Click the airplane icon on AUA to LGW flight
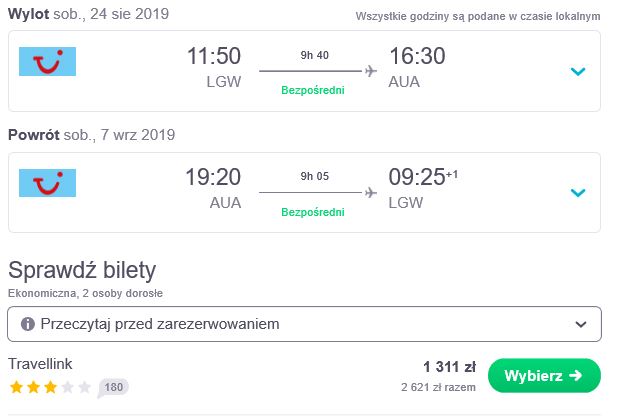The height and width of the screenshot is (420, 620). [370, 193]
